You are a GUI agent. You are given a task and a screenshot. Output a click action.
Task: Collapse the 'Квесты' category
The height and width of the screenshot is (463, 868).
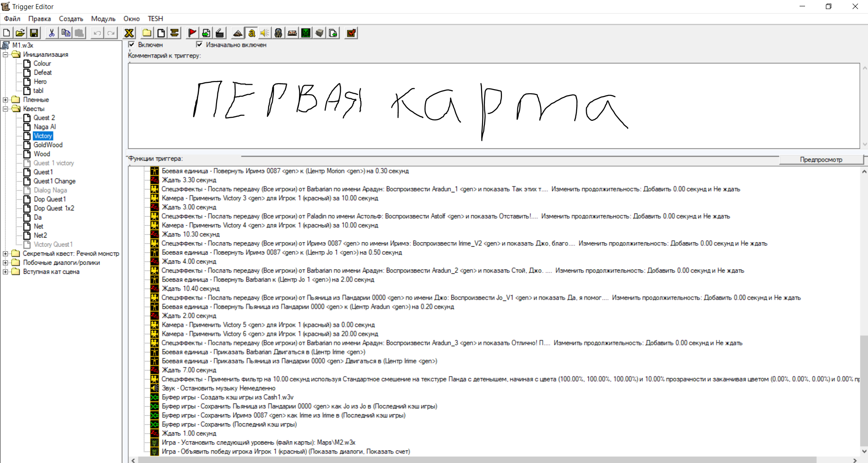[x=5, y=109]
